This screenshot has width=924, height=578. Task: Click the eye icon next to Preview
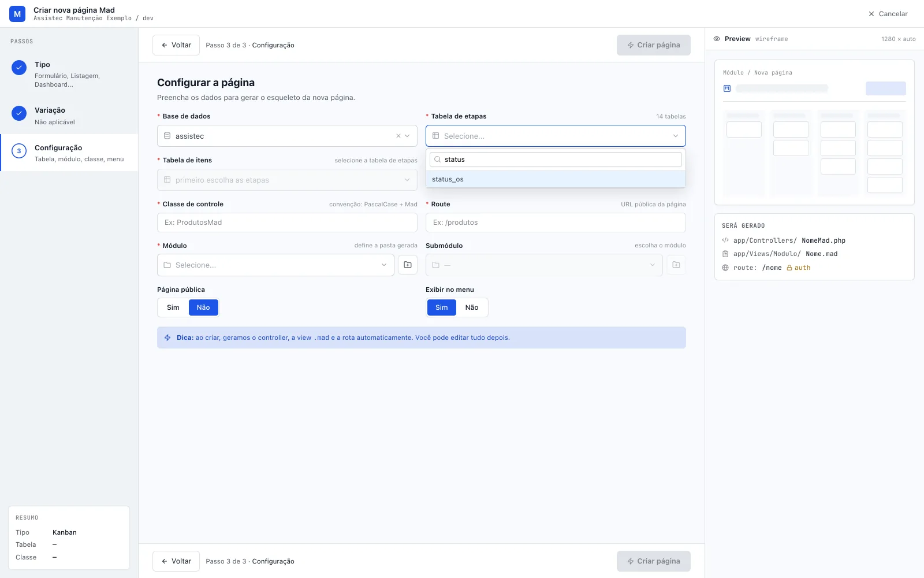pos(717,39)
